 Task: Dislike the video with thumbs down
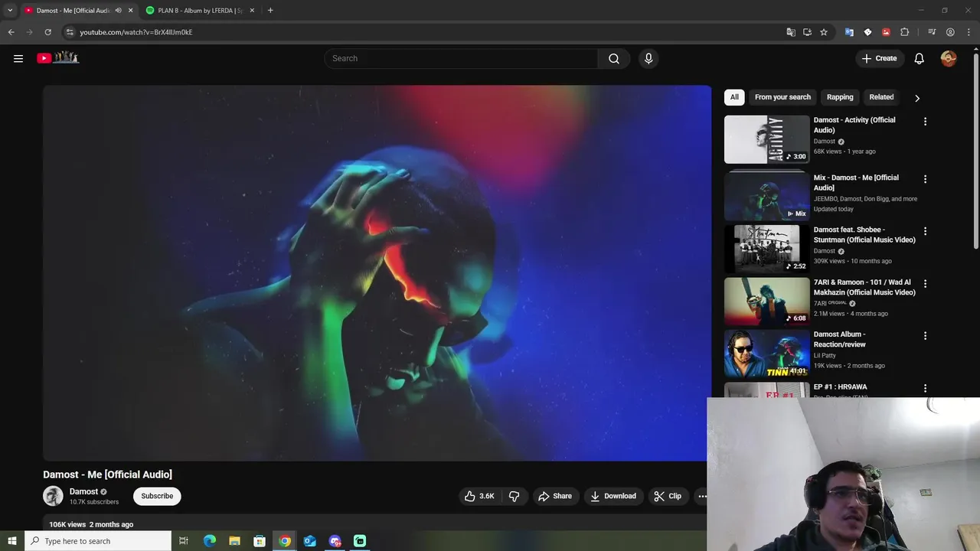514,496
